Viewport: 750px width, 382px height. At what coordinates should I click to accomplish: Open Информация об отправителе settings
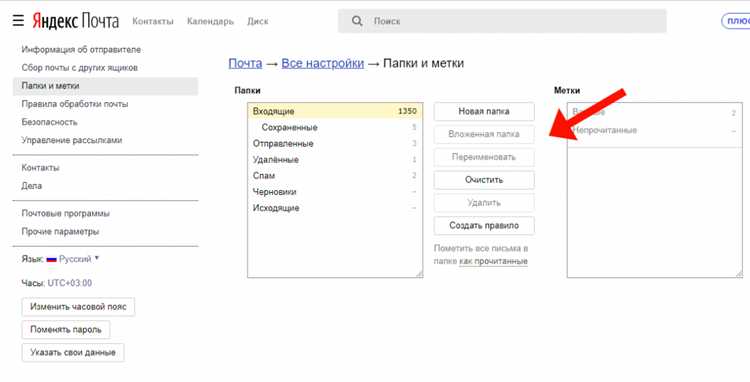pos(81,50)
